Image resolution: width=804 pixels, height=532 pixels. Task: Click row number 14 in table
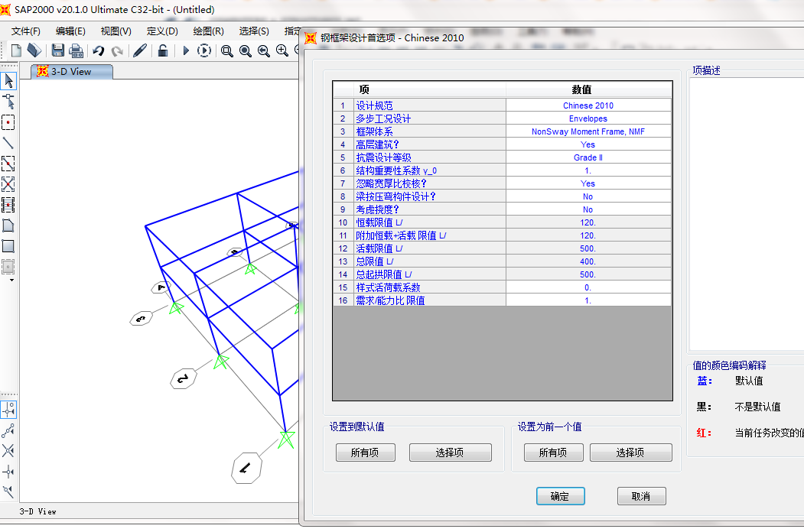click(343, 274)
